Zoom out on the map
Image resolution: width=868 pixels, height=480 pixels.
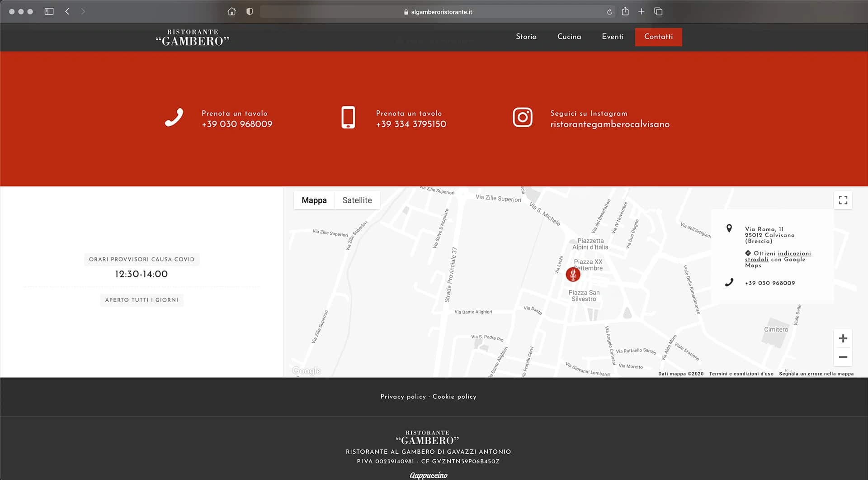(x=843, y=357)
